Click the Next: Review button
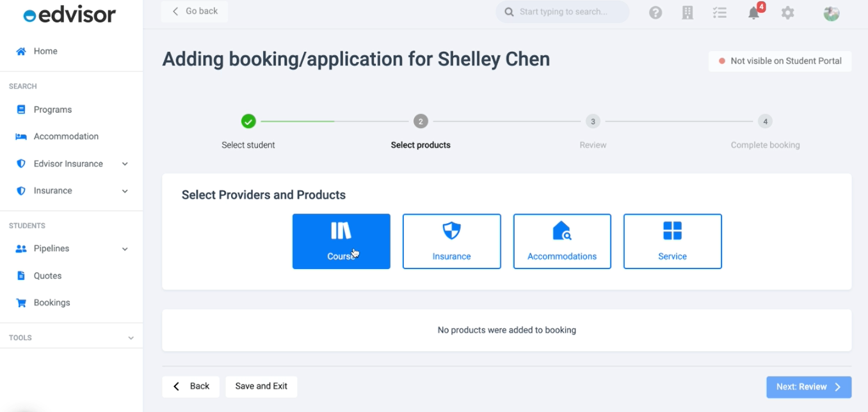 [809, 387]
